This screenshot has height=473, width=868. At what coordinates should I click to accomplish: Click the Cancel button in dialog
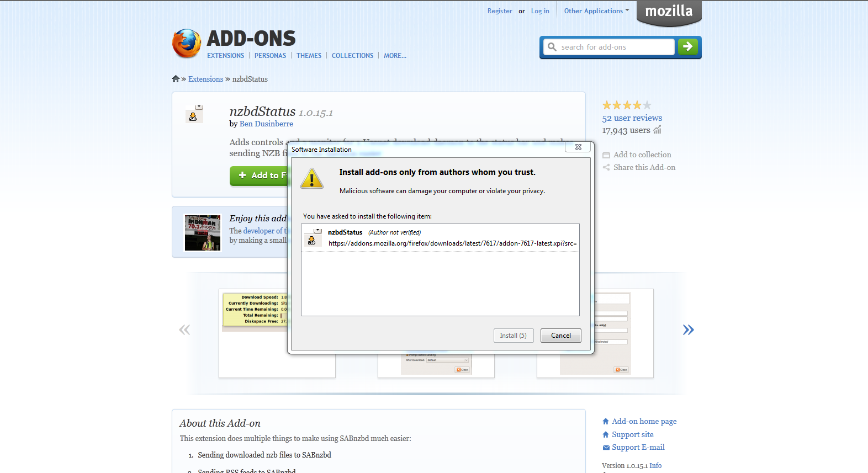point(561,336)
